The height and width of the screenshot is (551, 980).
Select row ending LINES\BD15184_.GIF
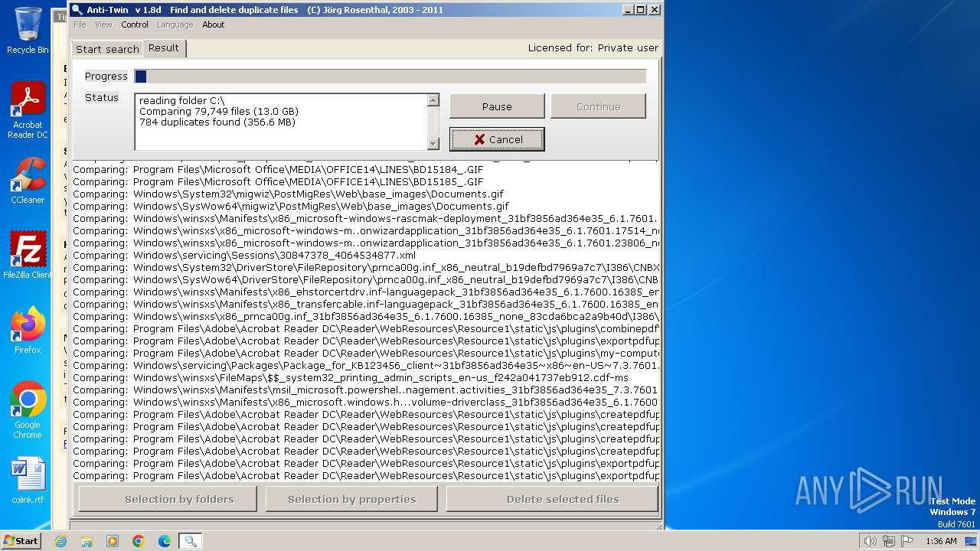point(365,170)
